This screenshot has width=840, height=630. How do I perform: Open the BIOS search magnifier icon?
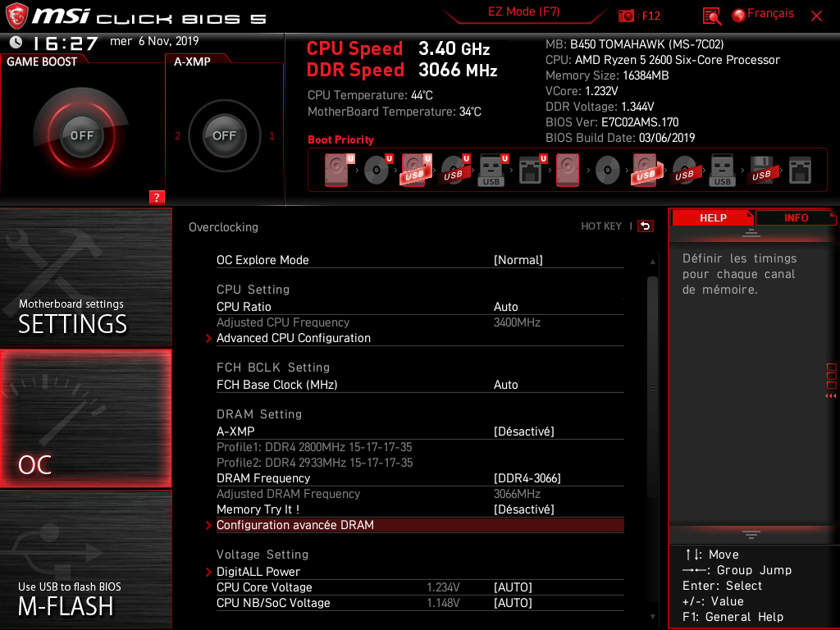[x=711, y=16]
